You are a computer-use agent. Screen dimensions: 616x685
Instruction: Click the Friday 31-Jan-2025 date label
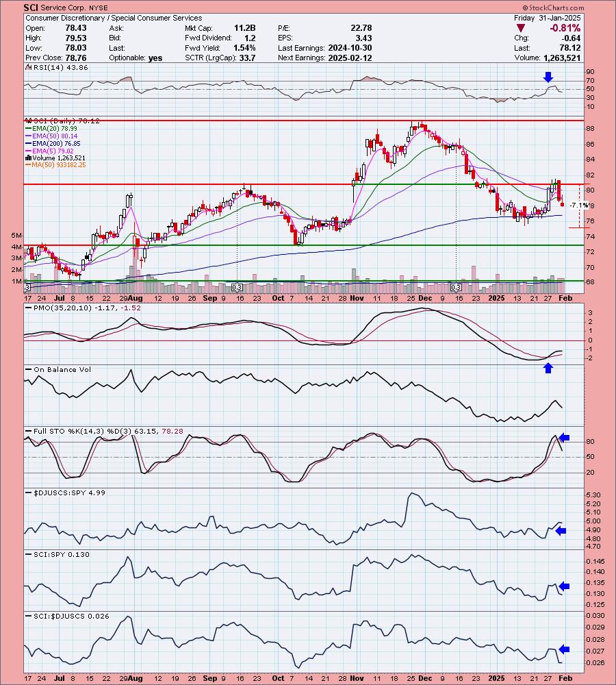tap(547, 18)
